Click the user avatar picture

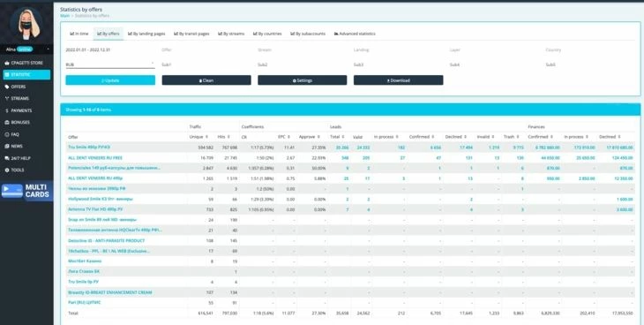(x=26, y=23)
